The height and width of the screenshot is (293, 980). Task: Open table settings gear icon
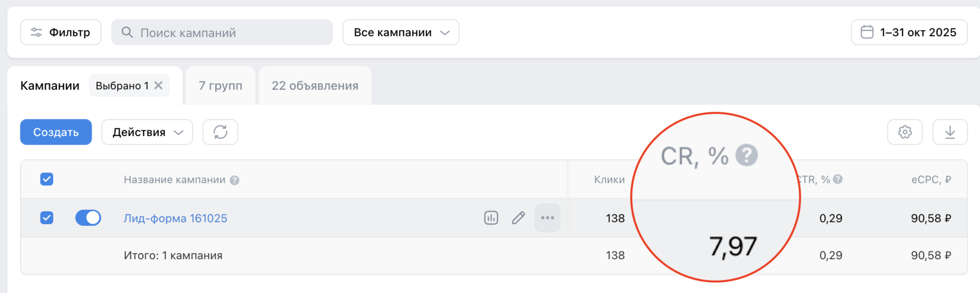905,132
